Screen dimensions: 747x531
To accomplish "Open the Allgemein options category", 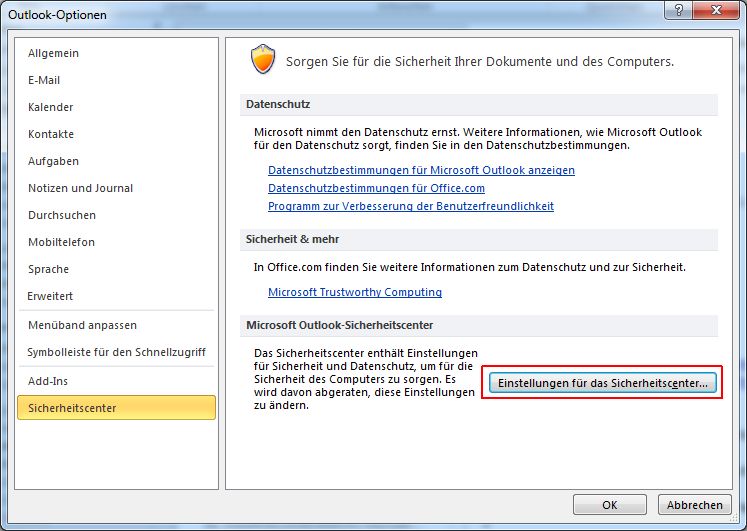I will (53, 53).
